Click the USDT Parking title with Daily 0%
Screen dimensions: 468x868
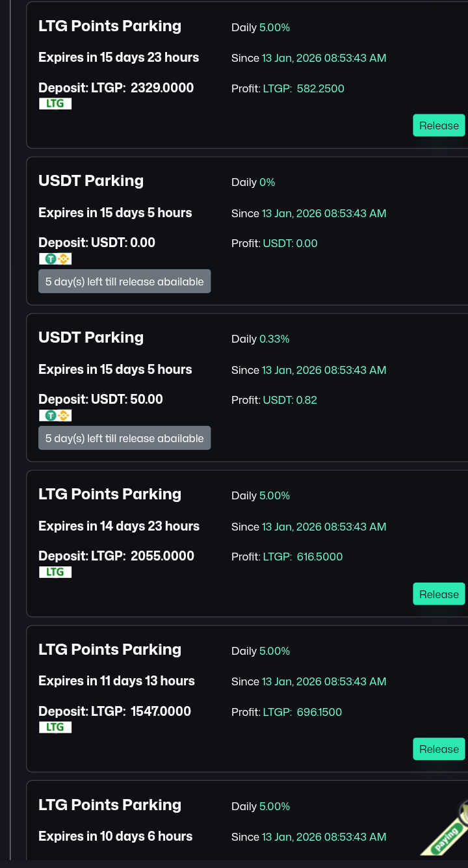tap(91, 181)
